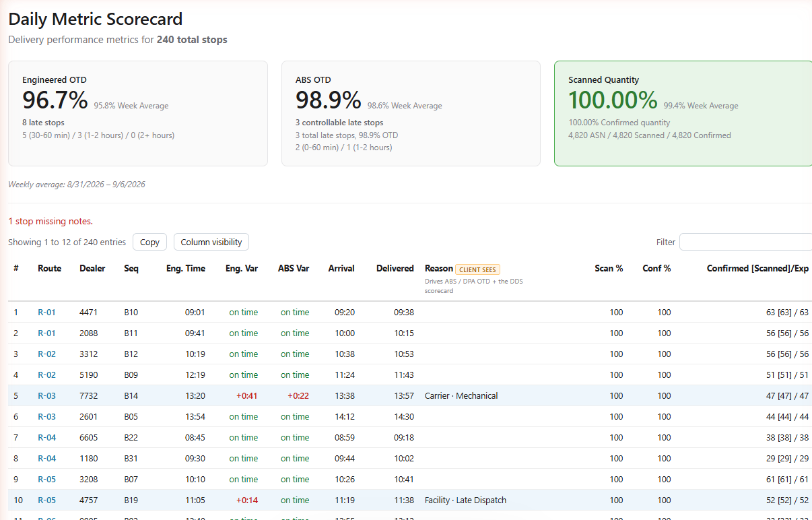Open route R-03 link in row 5
Screen dimensions: 812x520
point(46,395)
